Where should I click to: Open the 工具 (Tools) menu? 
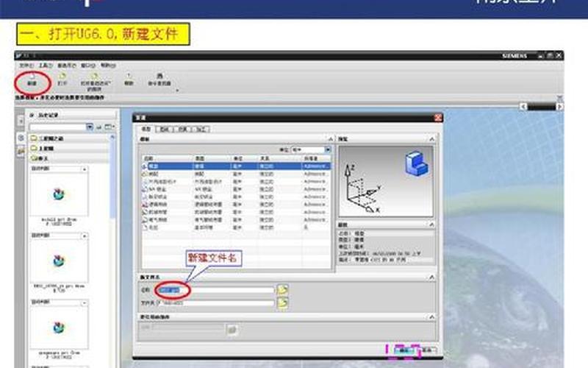tap(46, 66)
